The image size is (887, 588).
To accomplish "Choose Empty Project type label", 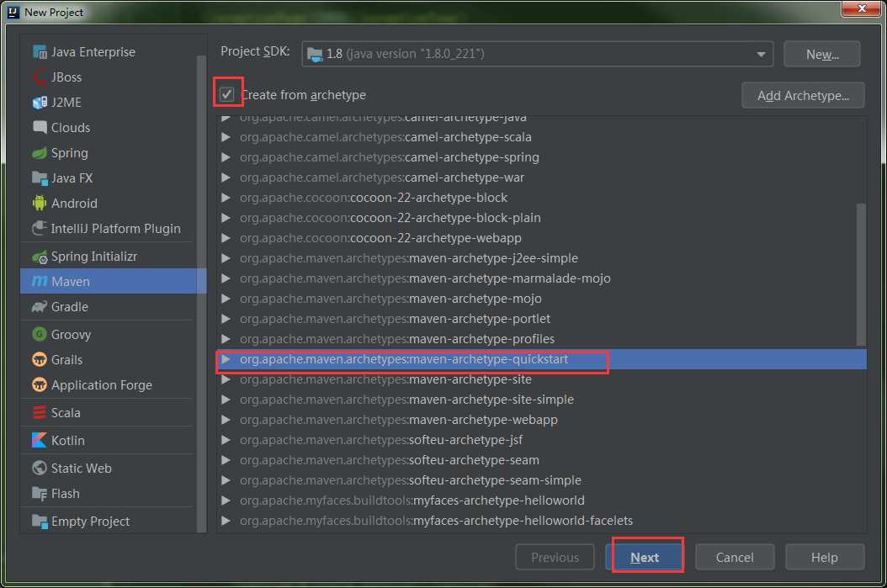I will 91,522.
